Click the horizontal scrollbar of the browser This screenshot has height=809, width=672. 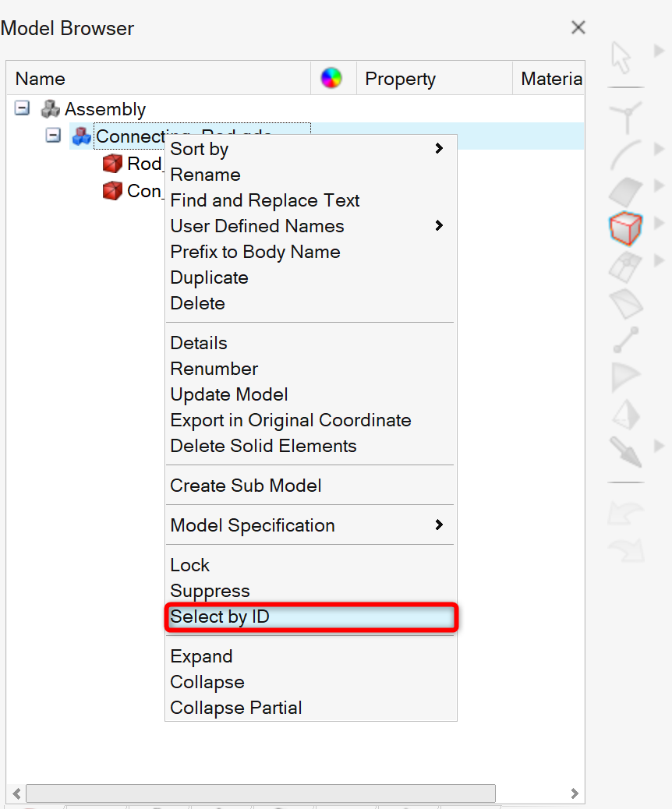click(x=260, y=793)
